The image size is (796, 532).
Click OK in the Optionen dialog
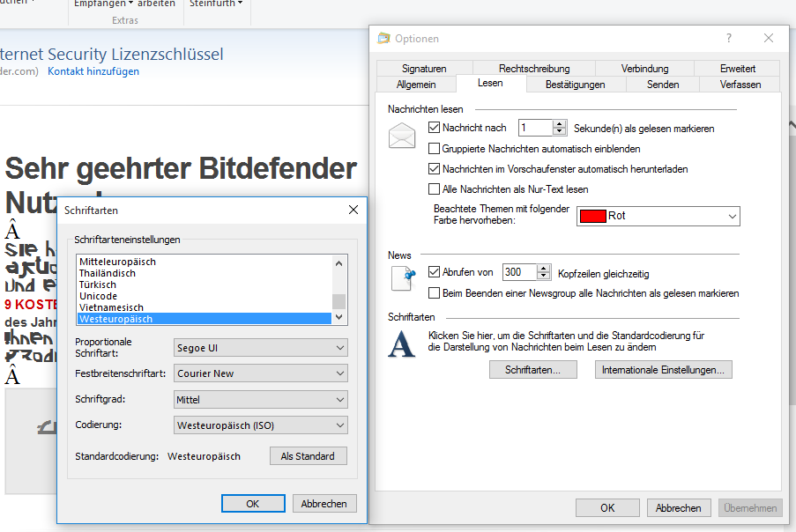click(607, 507)
